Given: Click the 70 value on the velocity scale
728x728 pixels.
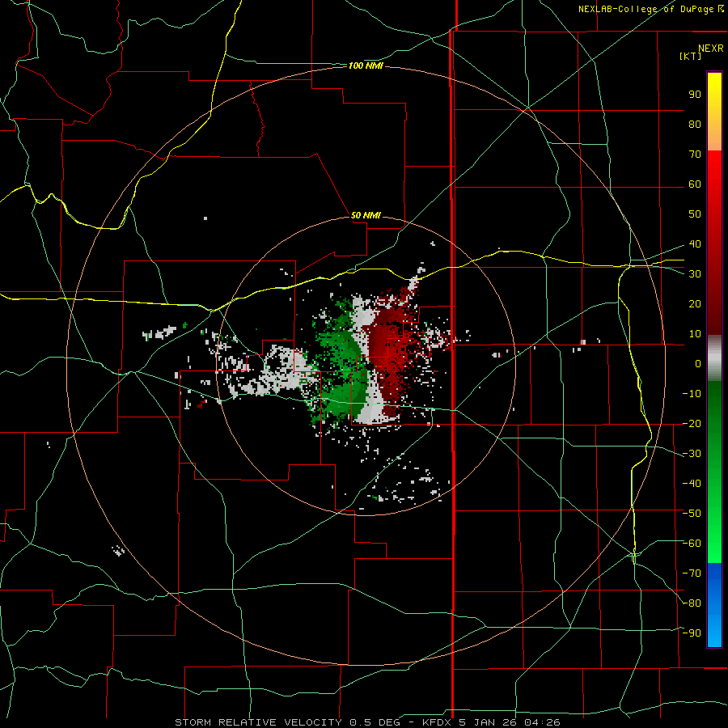Looking at the screenshot, I should point(695,154).
